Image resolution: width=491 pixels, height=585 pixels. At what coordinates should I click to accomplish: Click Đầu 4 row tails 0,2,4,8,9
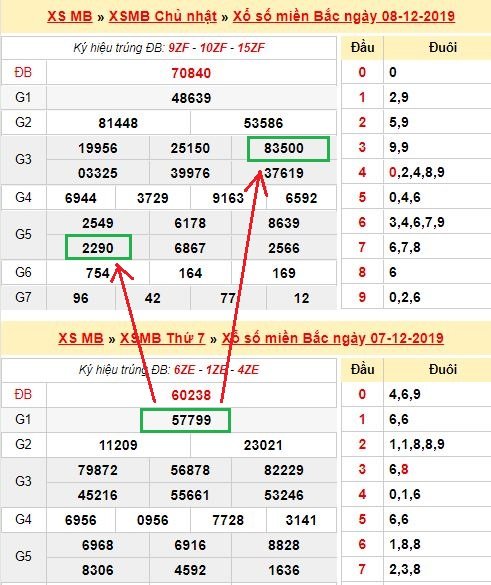point(416,172)
